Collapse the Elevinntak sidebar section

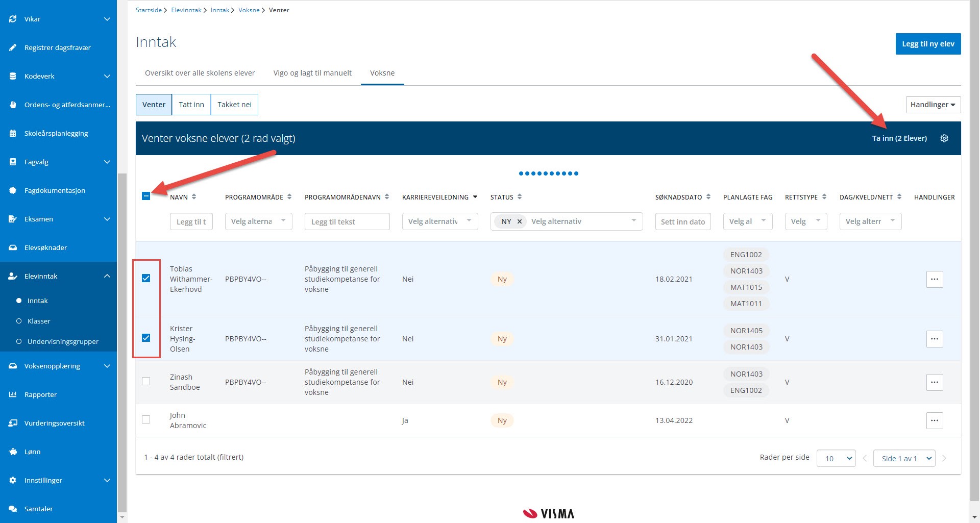pos(107,276)
